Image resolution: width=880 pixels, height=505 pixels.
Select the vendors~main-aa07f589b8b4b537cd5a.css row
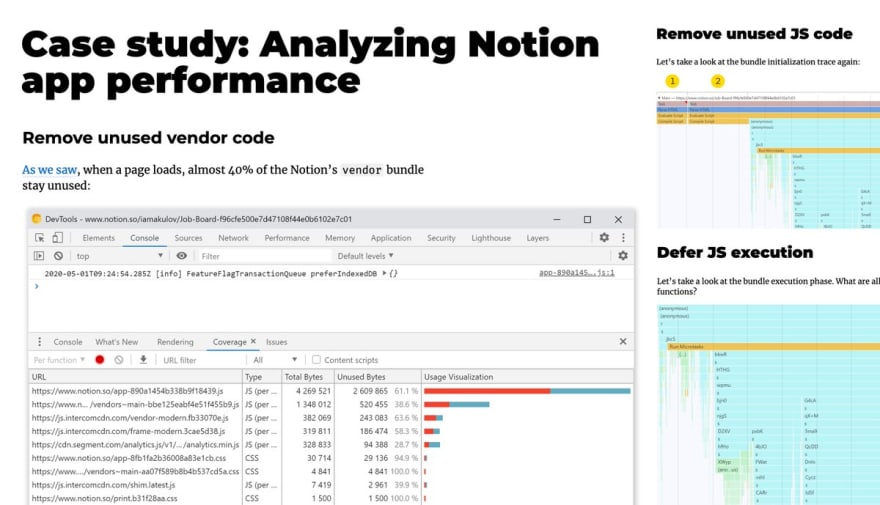tap(331, 471)
